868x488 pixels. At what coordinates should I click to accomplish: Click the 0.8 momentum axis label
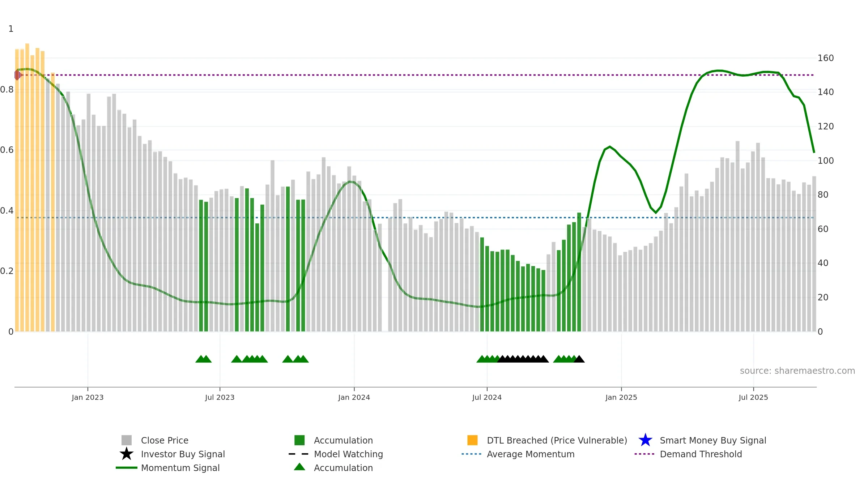7,90
